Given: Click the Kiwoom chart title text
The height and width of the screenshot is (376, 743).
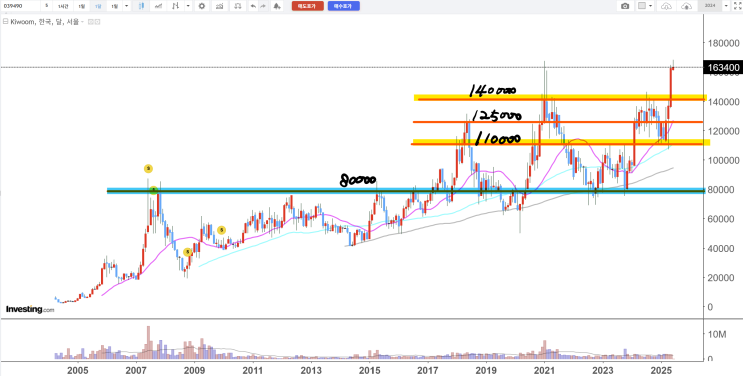Looking at the screenshot, I should [46, 22].
